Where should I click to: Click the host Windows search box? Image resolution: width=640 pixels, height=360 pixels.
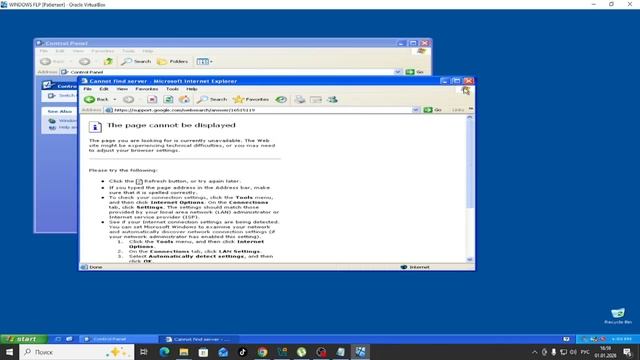[x=77, y=352]
